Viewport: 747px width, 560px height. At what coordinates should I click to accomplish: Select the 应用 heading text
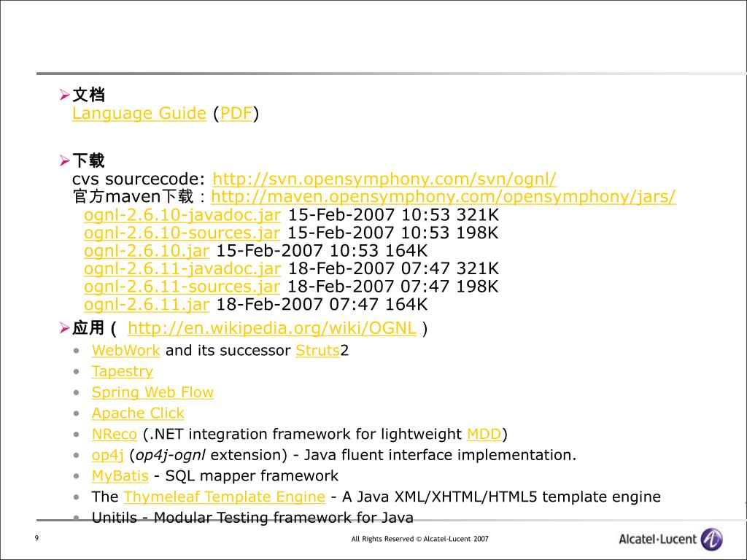point(88,328)
